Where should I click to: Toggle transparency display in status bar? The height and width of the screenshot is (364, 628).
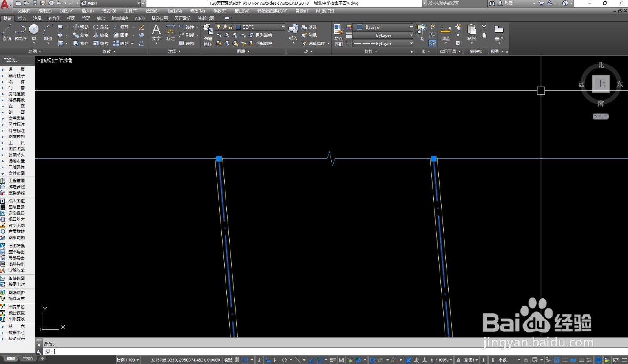tap(341, 360)
